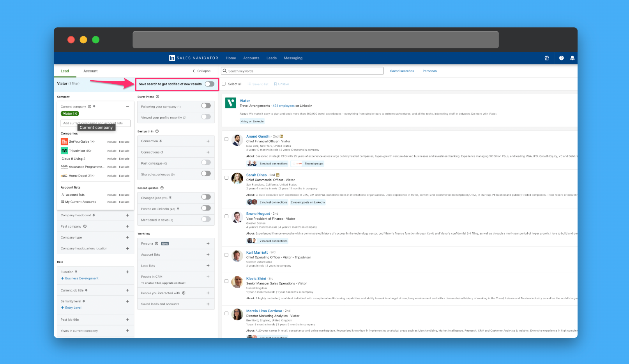Click help icon next to Buyer intent
This screenshot has width=629, height=364.
pos(157,97)
